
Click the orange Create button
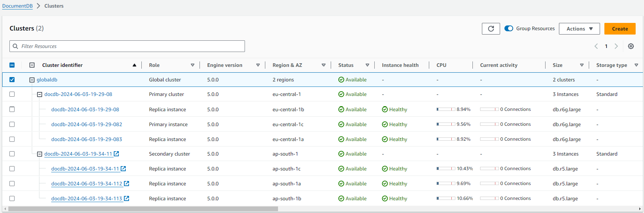(620, 29)
